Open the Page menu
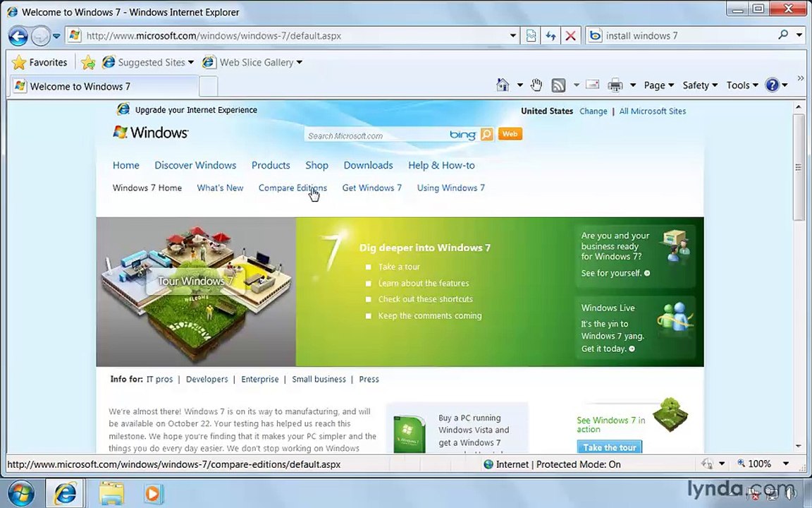The image size is (812, 508). click(659, 85)
